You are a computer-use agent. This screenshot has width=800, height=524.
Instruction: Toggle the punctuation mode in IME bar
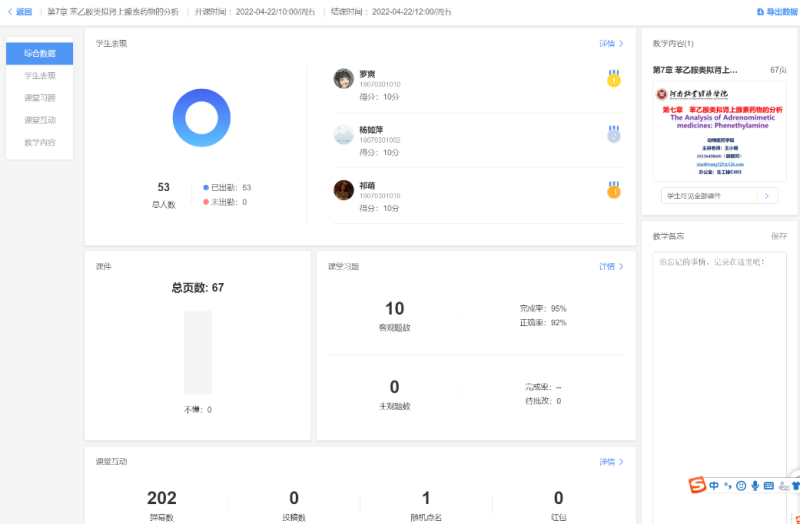coord(728,486)
